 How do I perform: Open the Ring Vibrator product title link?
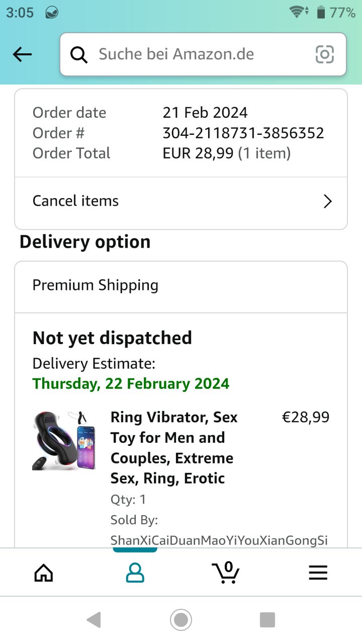pyautogui.click(x=174, y=447)
